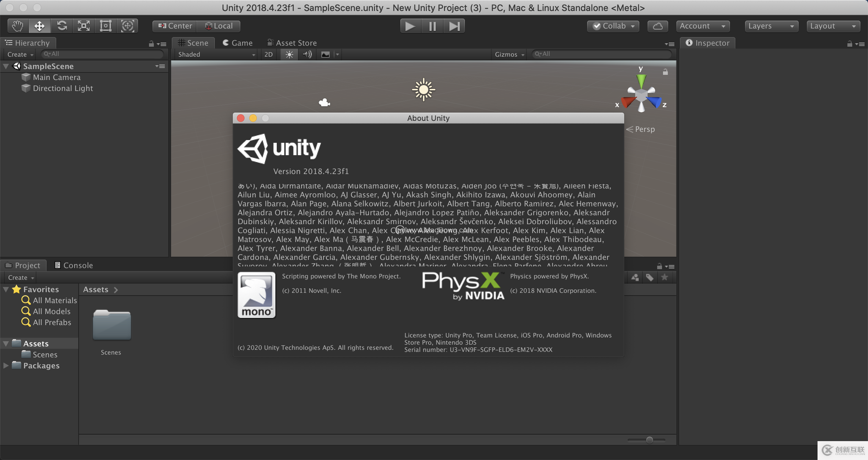Screen dimensions: 868x460
Task: Toggle scene audio speaker icon
Action: tap(307, 54)
